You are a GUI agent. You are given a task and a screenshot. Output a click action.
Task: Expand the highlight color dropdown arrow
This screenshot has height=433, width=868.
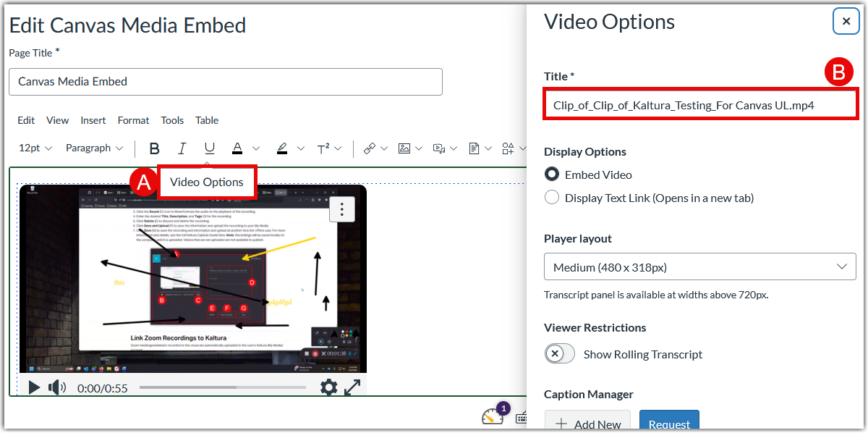pyautogui.click(x=301, y=148)
